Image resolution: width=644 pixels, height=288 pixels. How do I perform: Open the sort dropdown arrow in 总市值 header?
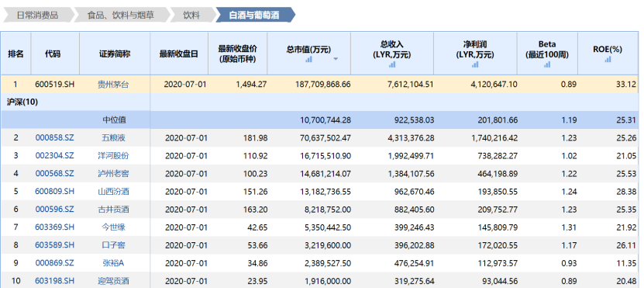(x=336, y=59)
